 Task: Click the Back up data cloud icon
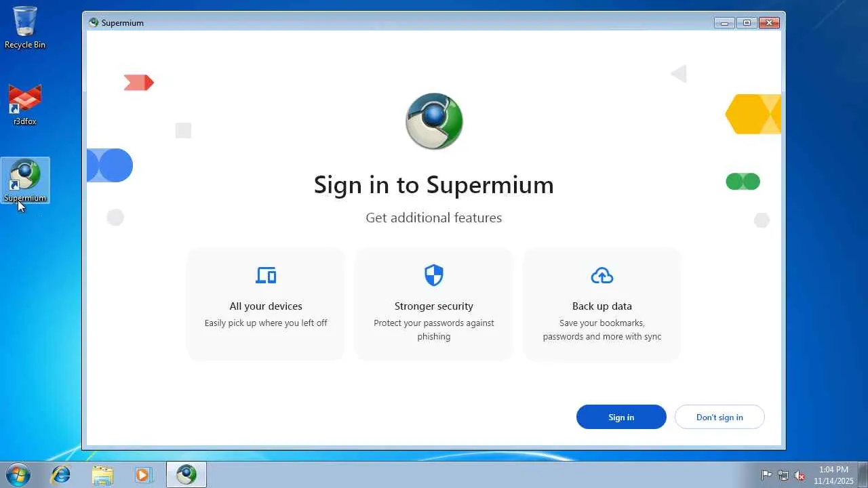coord(602,275)
